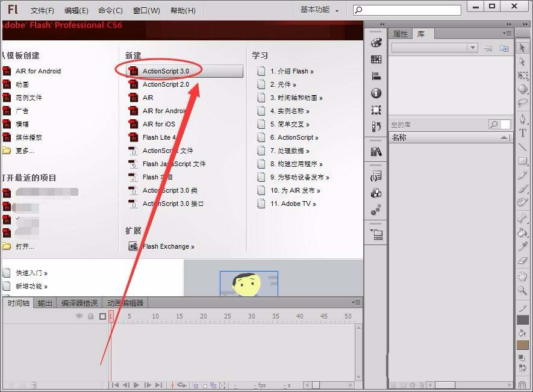The image size is (533, 392).
Task: Toggle lock all layers padlock icon
Action: 91,316
